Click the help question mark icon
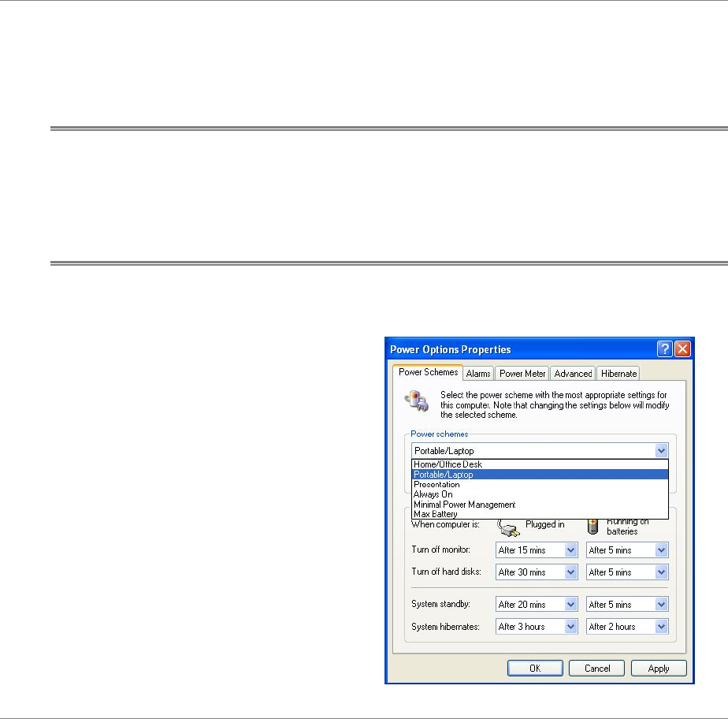The width and height of the screenshot is (728, 719). [x=664, y=348]
